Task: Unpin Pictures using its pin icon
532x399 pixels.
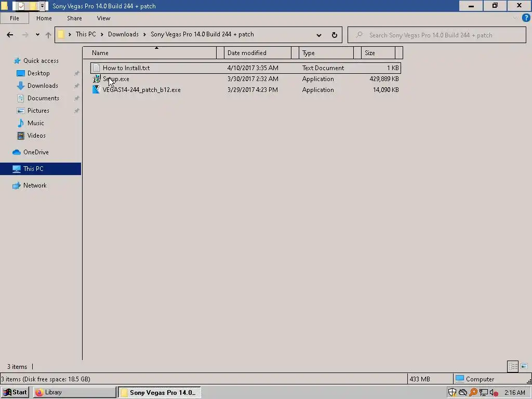Action: point(77,111)
